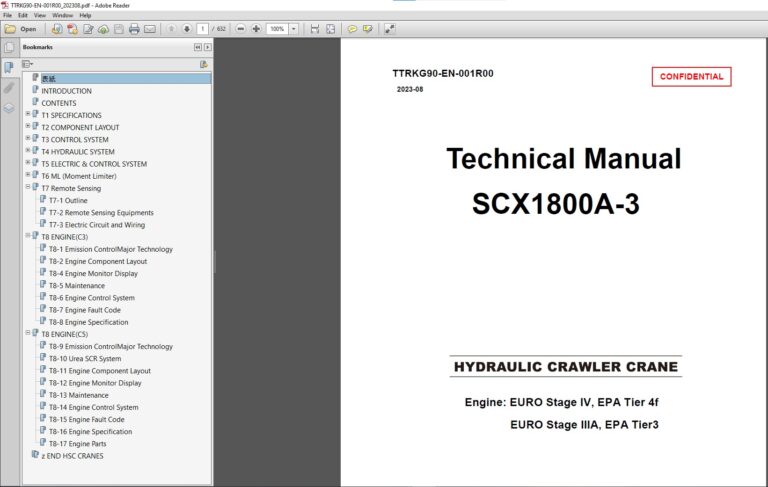768x487 pixels.
Task: Open the Help menu
Action: click(x=85, y=16)
